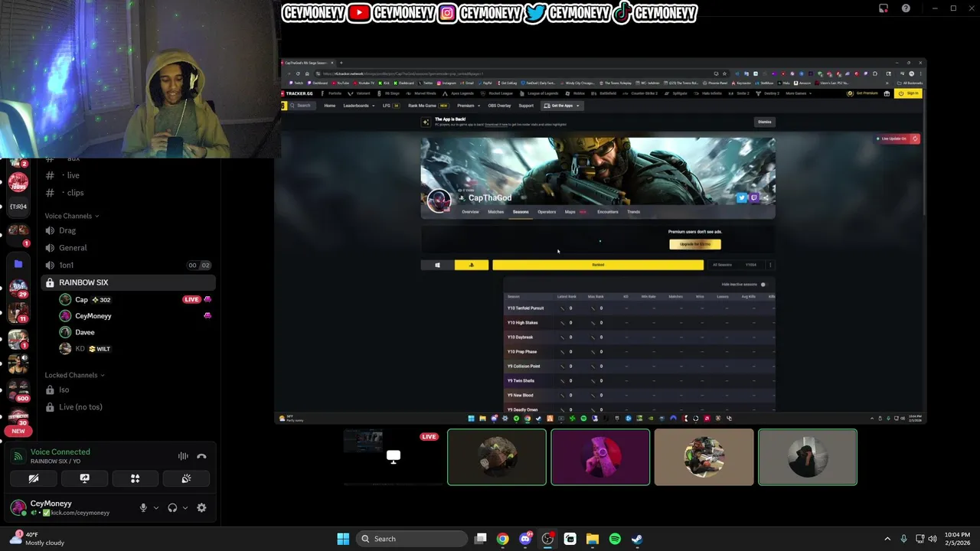Bookmark page with Chrome star icon
The image size is (980, 551).
(x=724, y=73)
